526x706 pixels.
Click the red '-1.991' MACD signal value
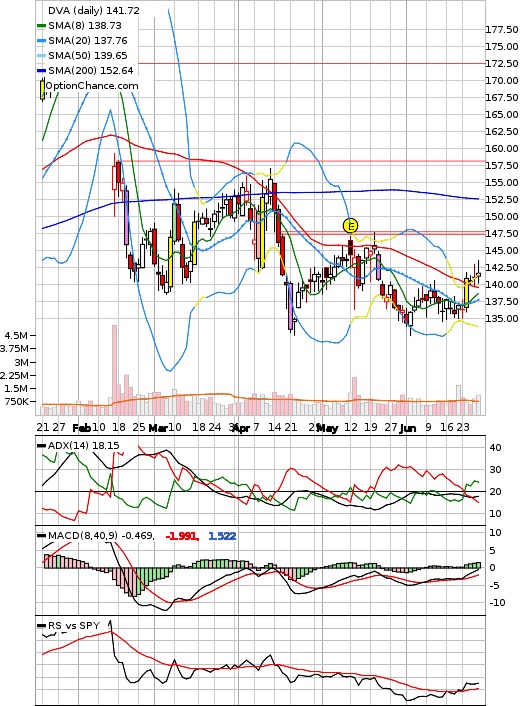[182, 536]
